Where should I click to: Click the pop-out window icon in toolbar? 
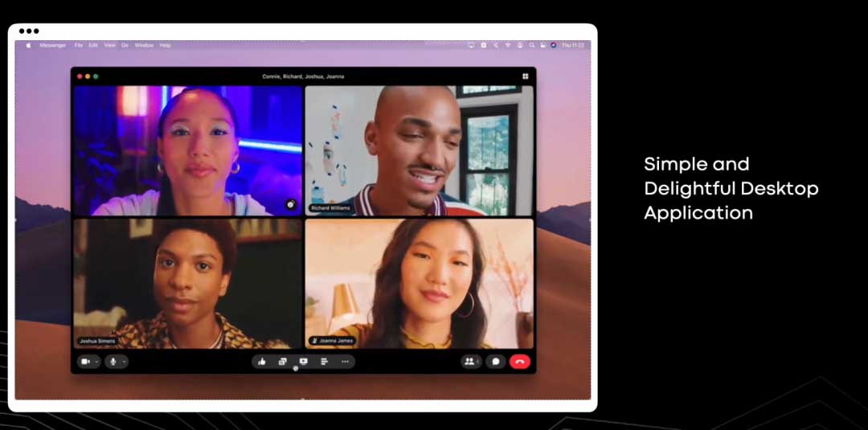(x=283, y=362)
